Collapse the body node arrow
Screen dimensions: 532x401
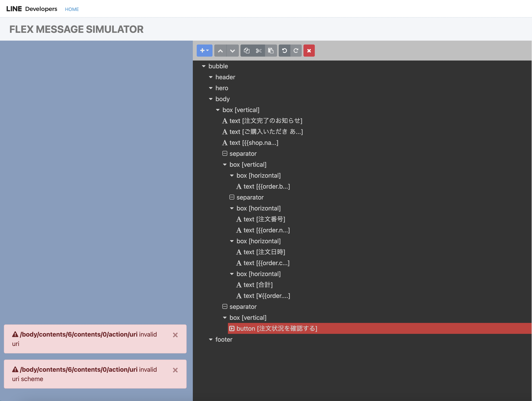(211, 99)
